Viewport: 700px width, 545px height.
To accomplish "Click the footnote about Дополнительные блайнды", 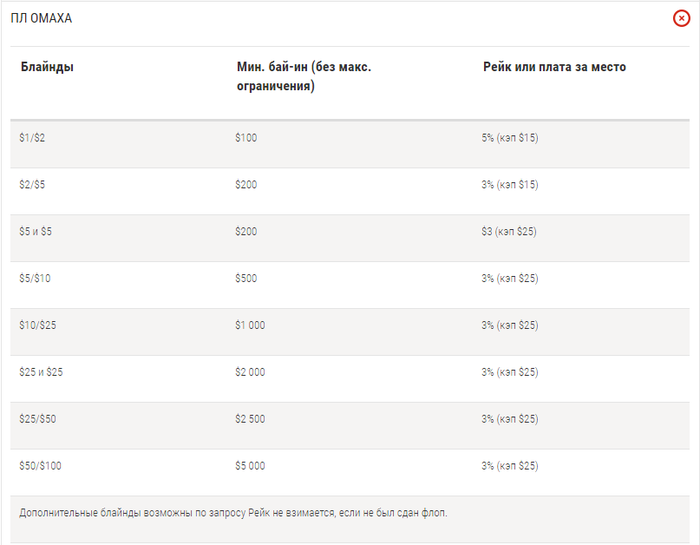I will (233, 513).
